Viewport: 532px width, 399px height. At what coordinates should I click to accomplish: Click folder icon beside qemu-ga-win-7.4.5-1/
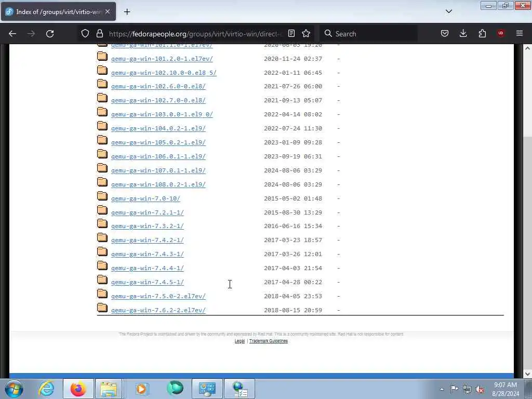[102, 280]
